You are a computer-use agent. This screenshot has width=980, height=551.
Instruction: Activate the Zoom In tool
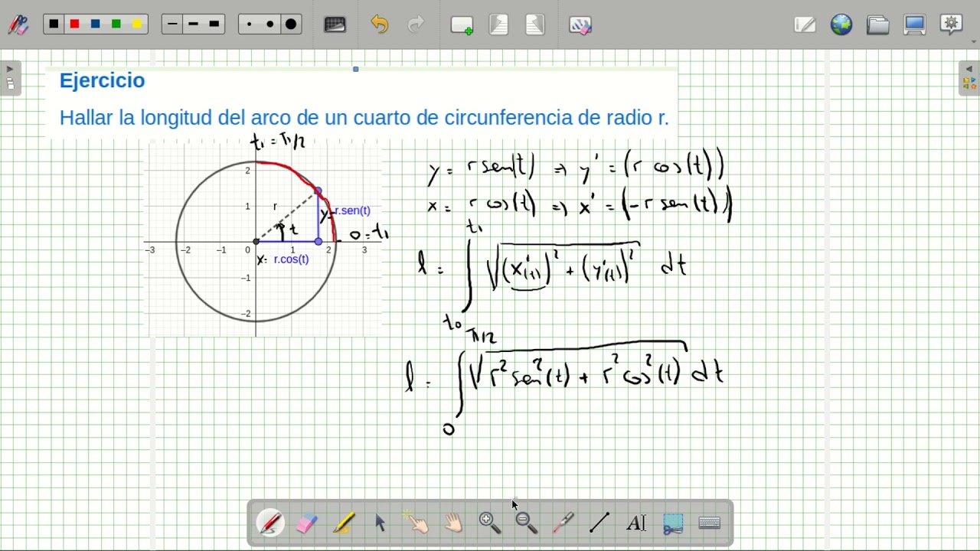490,523
